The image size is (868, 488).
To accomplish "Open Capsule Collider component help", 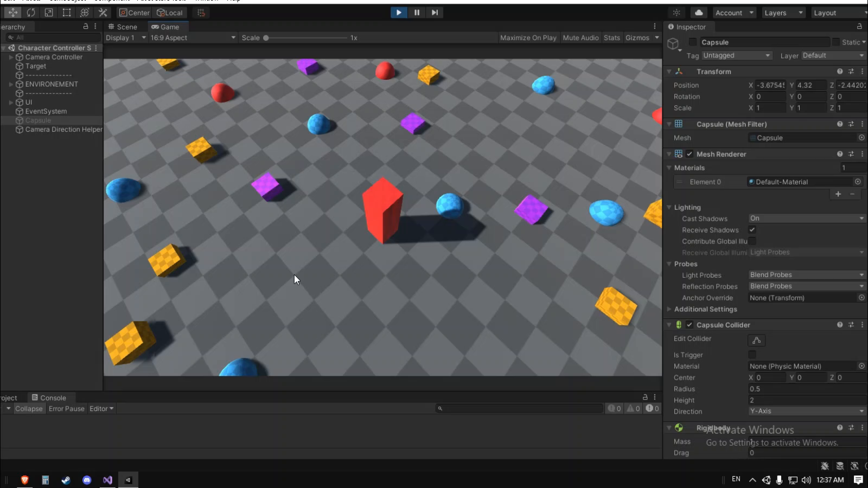I will [840, 324].
